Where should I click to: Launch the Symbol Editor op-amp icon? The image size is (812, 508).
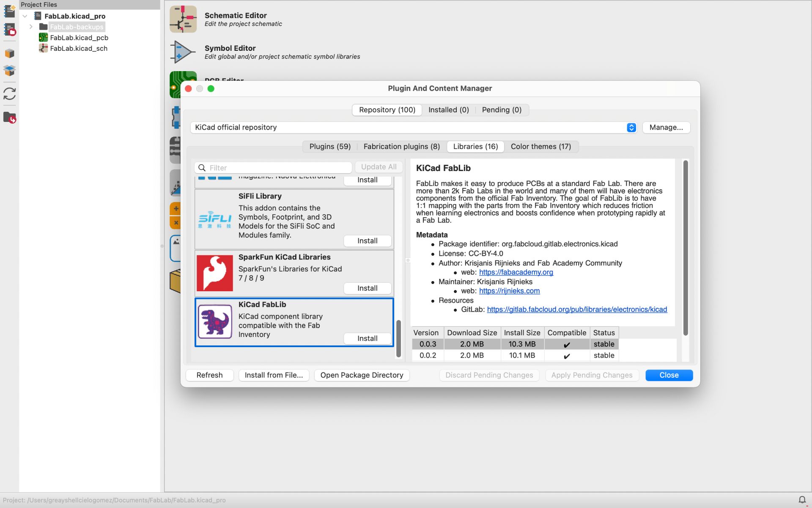tap(182, 52)
